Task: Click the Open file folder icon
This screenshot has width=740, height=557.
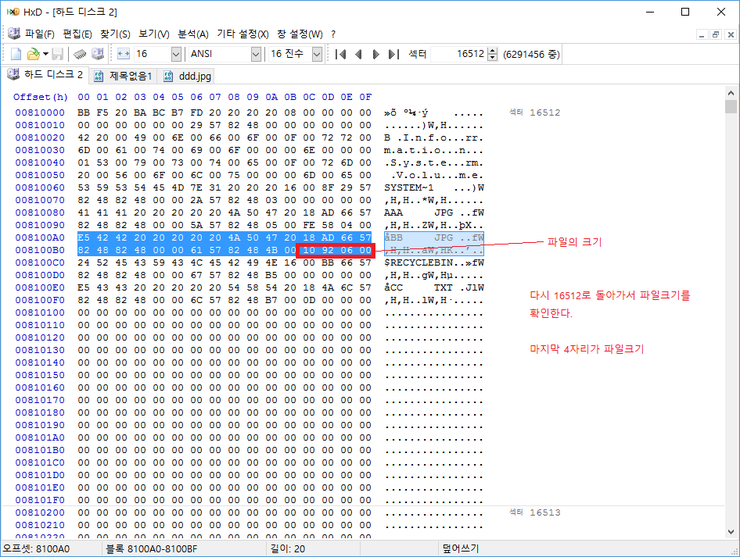Action: (32, 53)
